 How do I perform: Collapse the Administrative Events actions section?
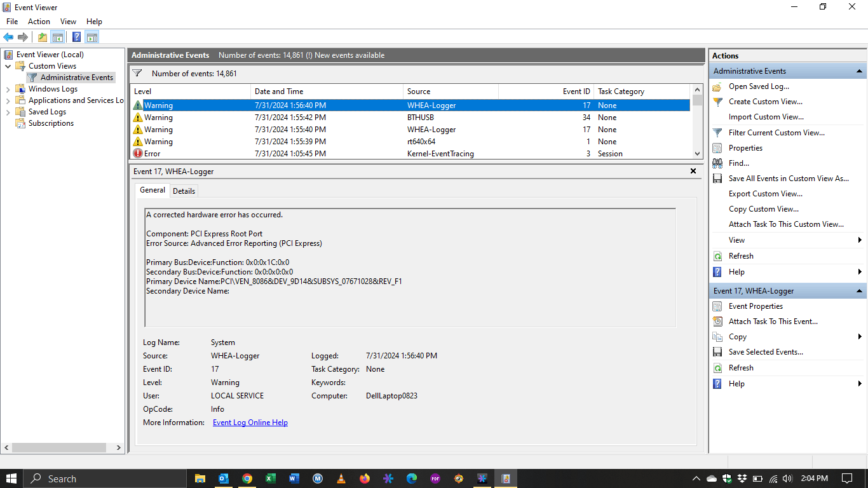859,71
